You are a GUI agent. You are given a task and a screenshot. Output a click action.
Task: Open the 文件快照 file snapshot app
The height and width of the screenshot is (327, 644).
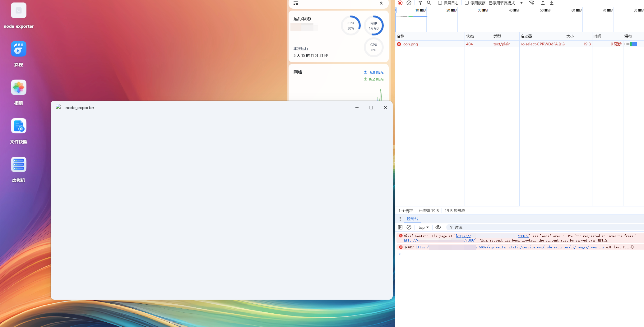pyautogui.click(x=19, y=126)
